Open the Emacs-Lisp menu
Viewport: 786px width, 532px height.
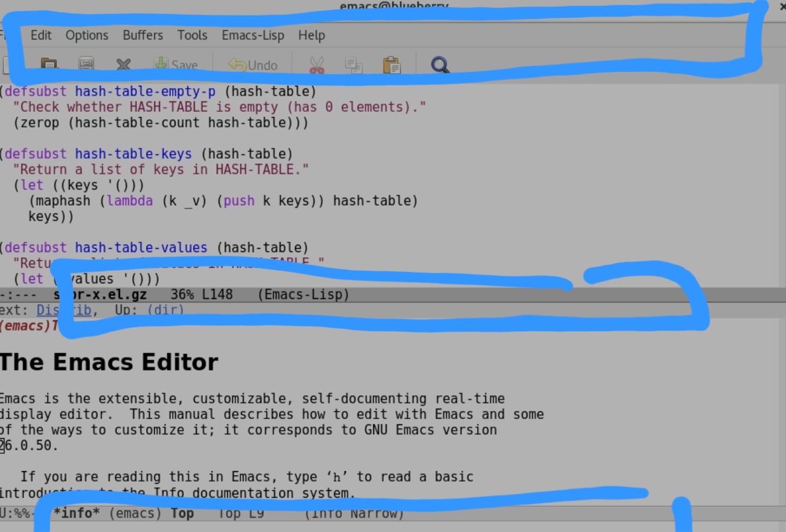coord(253,35)
